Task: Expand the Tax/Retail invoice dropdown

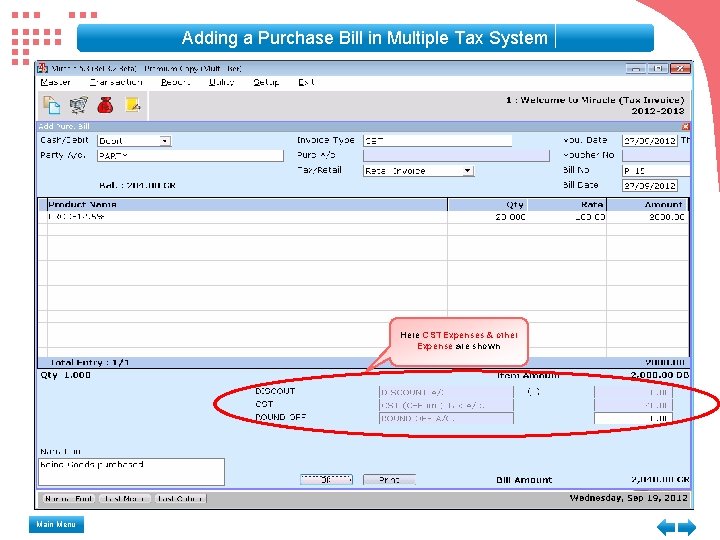Action: click(467, 171)
